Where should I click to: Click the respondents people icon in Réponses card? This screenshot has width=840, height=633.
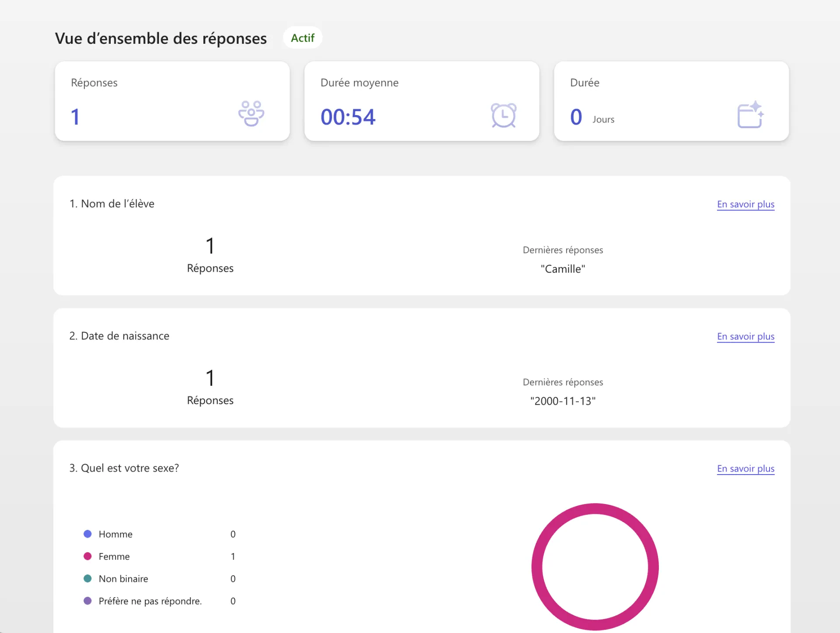(251, 114)
